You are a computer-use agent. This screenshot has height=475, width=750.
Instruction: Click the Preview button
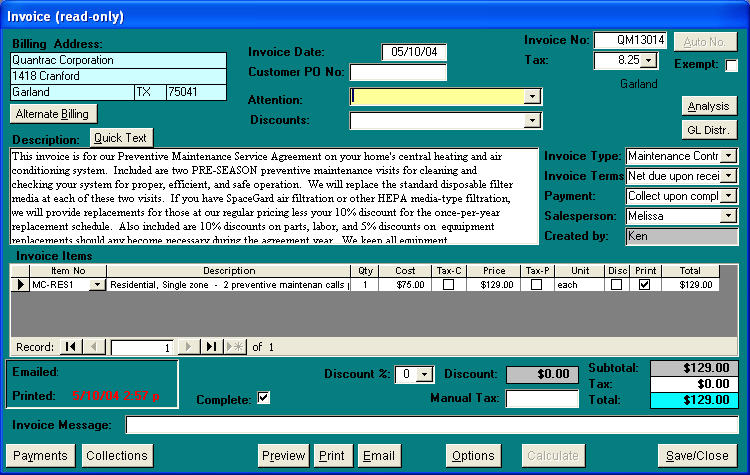(x=283, y=455)
